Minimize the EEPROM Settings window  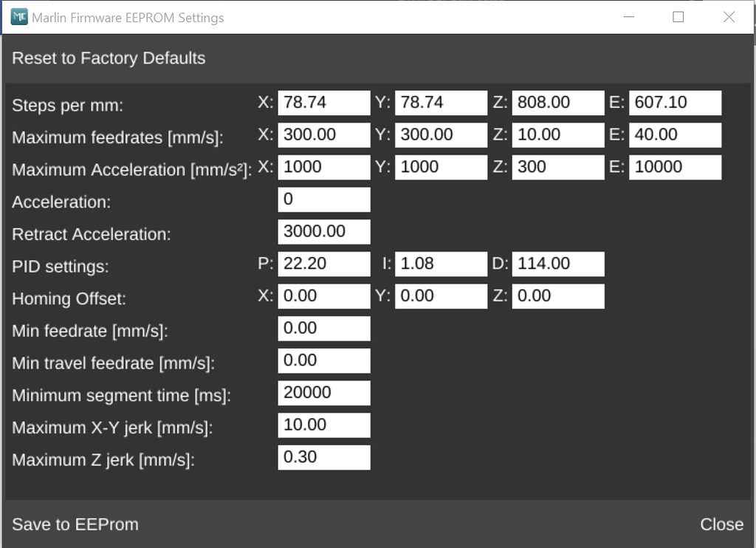pyautogui.click(x=628, y=17)
